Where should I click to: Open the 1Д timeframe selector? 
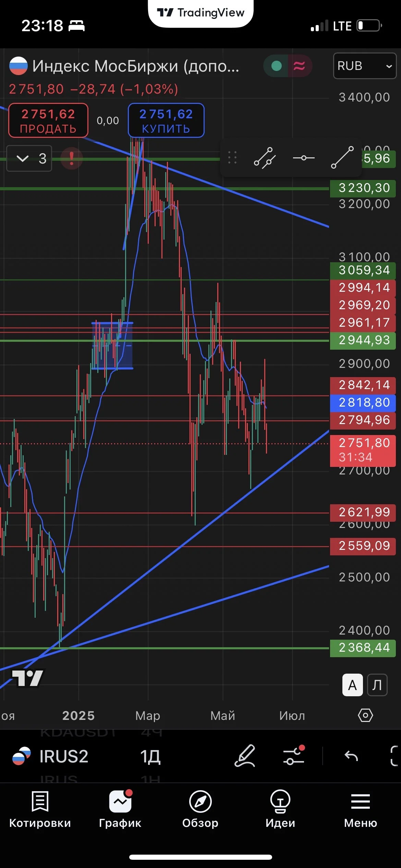tap(150, 757)
